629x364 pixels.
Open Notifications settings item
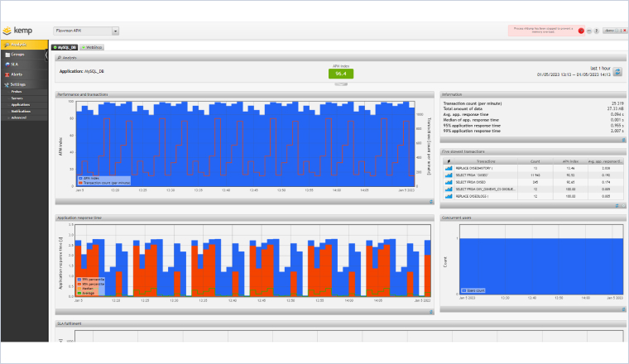[x=21, y=111]
